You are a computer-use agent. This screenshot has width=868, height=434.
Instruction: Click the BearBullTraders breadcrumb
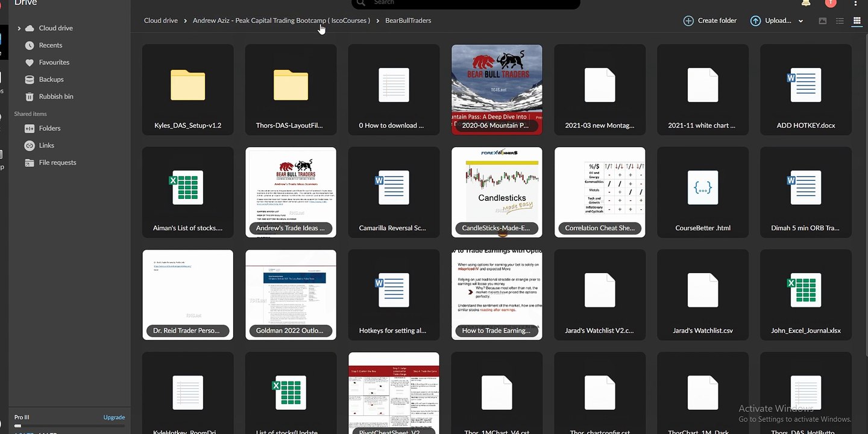(x=408, y=20)
